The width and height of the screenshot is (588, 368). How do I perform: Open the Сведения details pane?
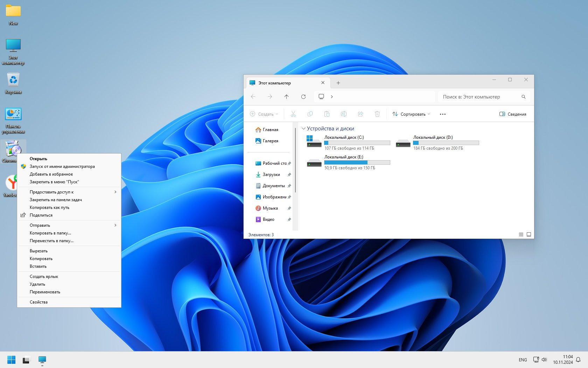point(513,114)
